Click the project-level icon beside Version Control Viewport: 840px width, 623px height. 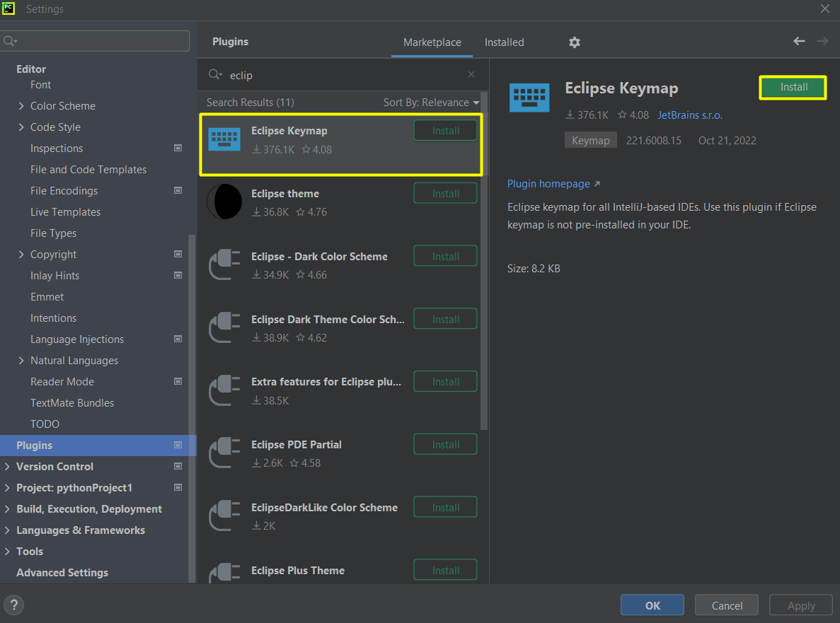tap(178, 466)
